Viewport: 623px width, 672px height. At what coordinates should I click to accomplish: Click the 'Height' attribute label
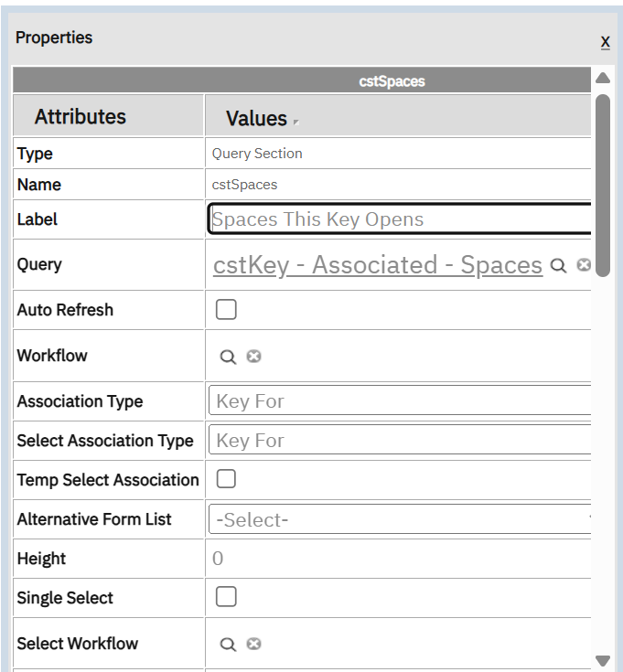point(41,559)
